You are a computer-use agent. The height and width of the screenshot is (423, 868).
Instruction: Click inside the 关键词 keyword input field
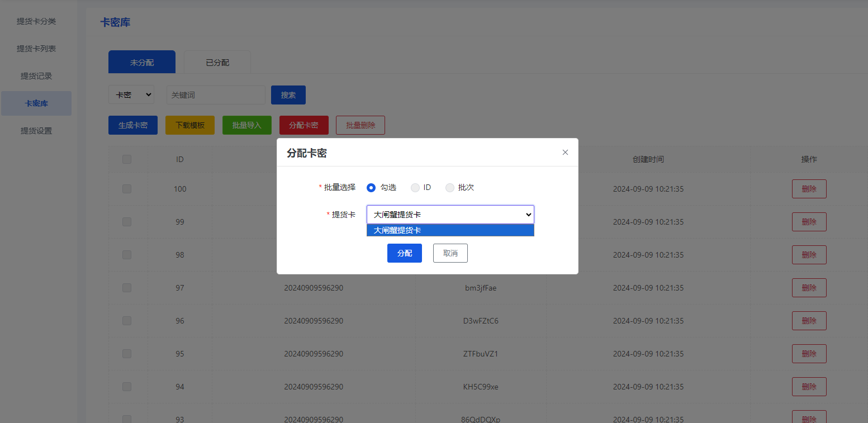[x=215, y=94]
